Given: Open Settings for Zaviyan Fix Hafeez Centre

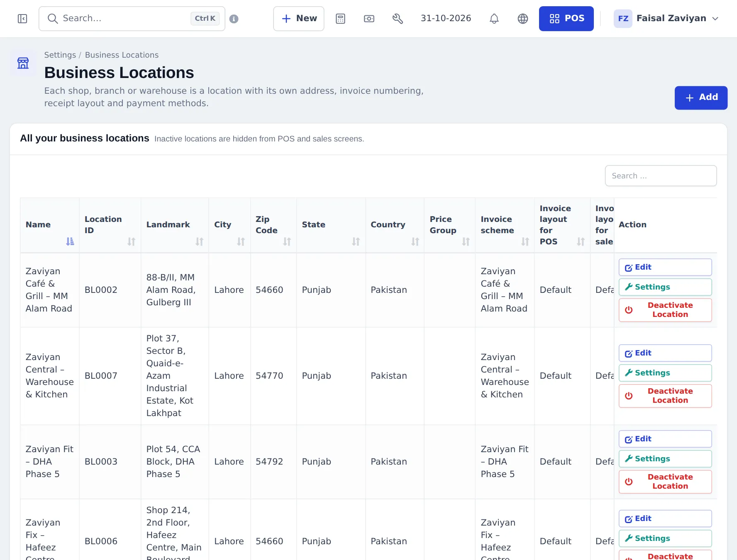Looking at the screenshot, I should (665, 538).
